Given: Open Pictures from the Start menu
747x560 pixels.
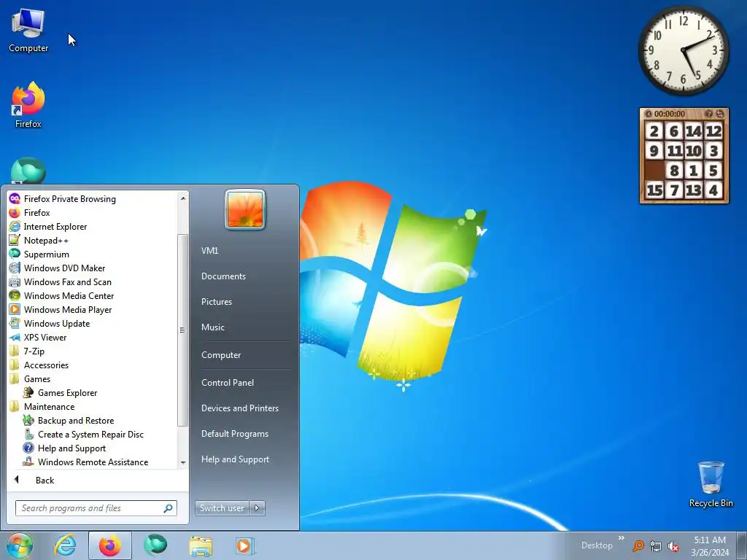Looking at the screenshot, I should [245, 302].
